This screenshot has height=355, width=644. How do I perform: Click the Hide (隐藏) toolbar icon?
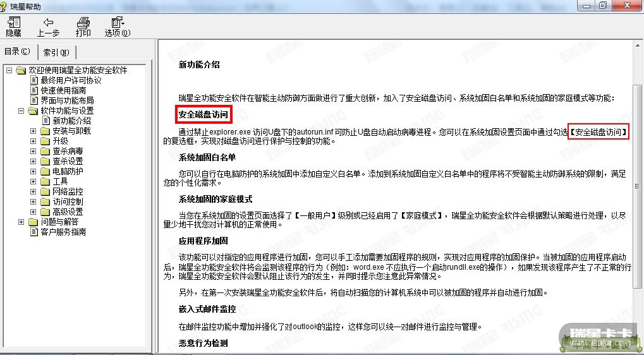click(x=15, y=21)
